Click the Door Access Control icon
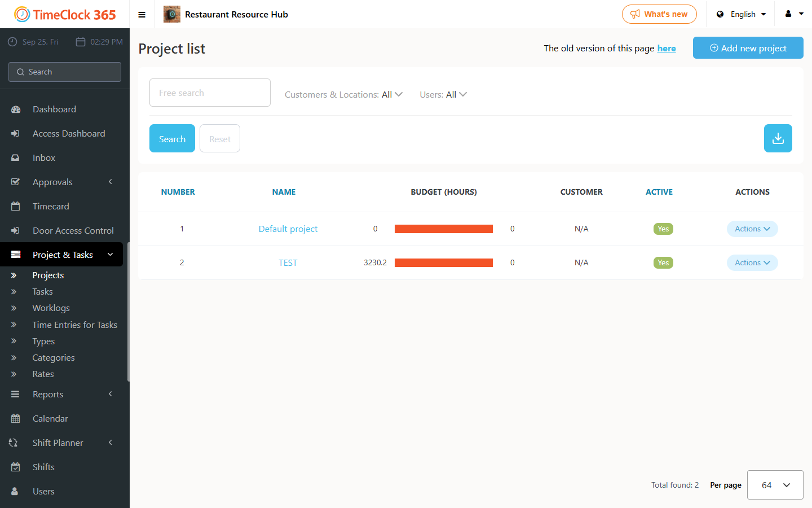 point(16,231)
